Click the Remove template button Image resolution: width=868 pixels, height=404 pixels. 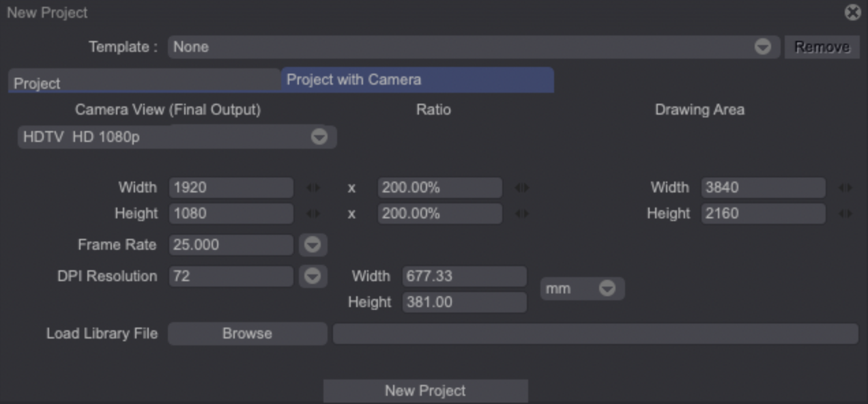click(x=822, y=47)
